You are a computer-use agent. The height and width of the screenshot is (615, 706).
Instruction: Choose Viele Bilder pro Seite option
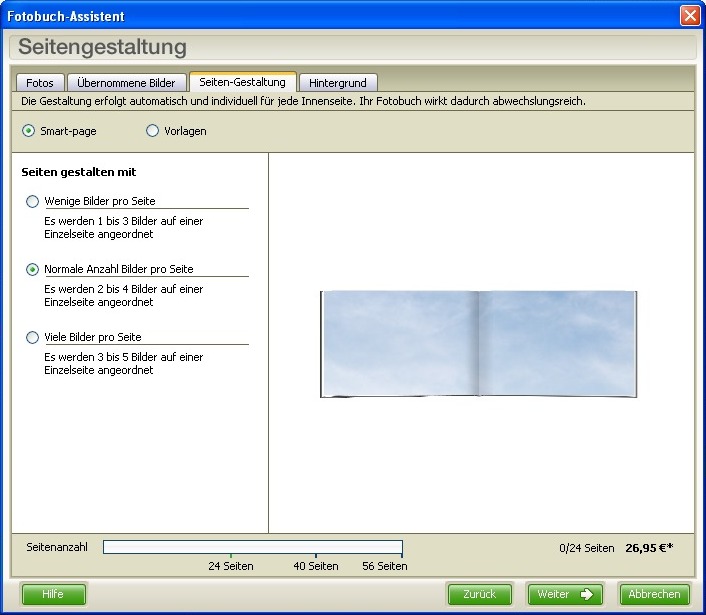[x=32, y=337]
